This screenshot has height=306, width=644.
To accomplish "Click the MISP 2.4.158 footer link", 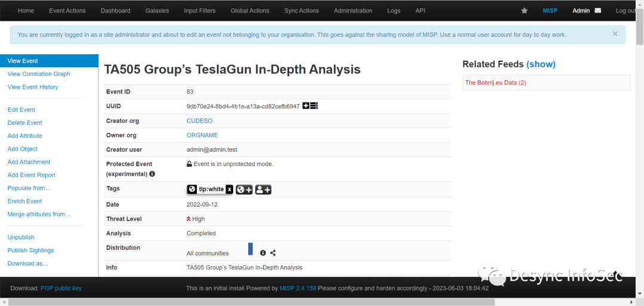I will pos(298,288).
